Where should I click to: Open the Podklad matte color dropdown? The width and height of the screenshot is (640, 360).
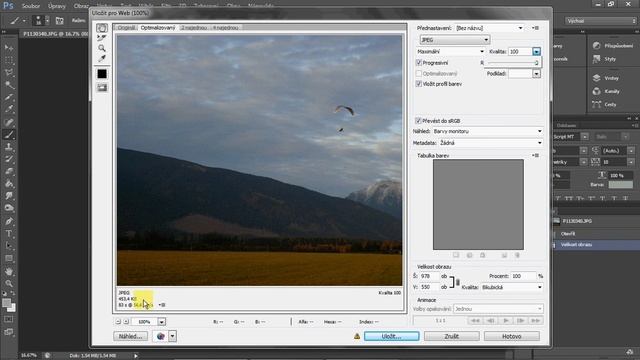tap(536, 73)
